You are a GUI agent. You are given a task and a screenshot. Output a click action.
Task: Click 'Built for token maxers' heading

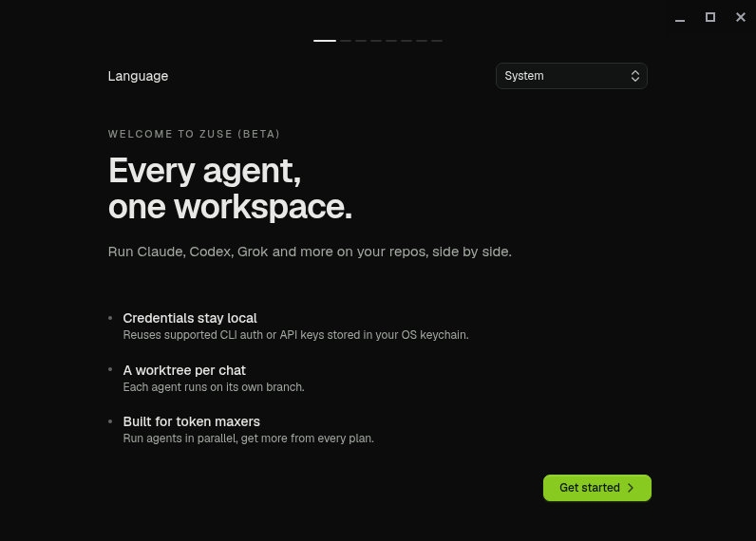[x=192, y=421]
